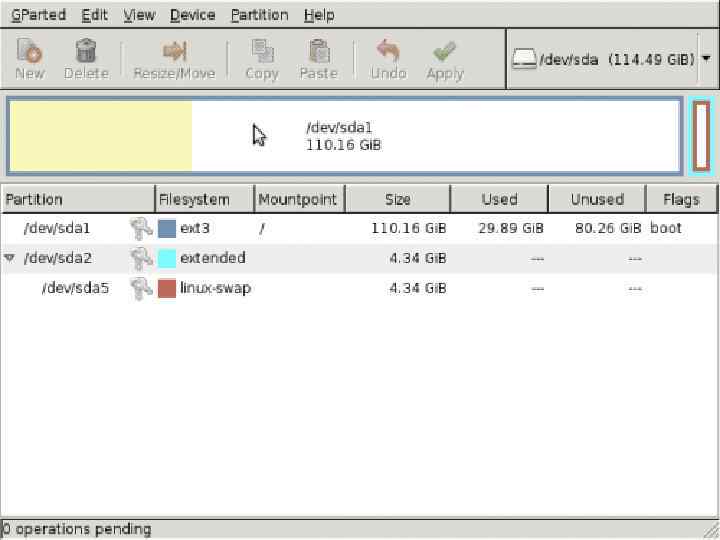Open the Help menu
The width and height of the screenshot is (720, 540).
(x=319, y=15)
